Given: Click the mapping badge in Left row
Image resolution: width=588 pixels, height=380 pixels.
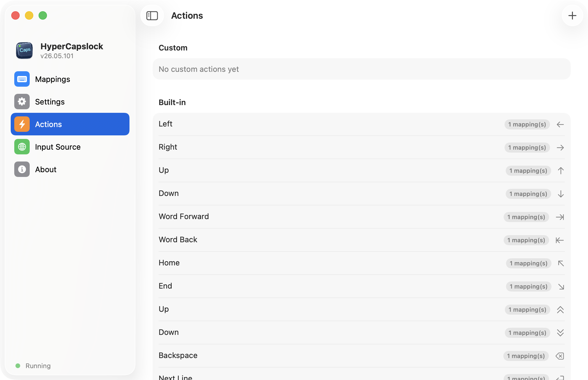Looking at the screenshot, I should click(x=527, y=124).
